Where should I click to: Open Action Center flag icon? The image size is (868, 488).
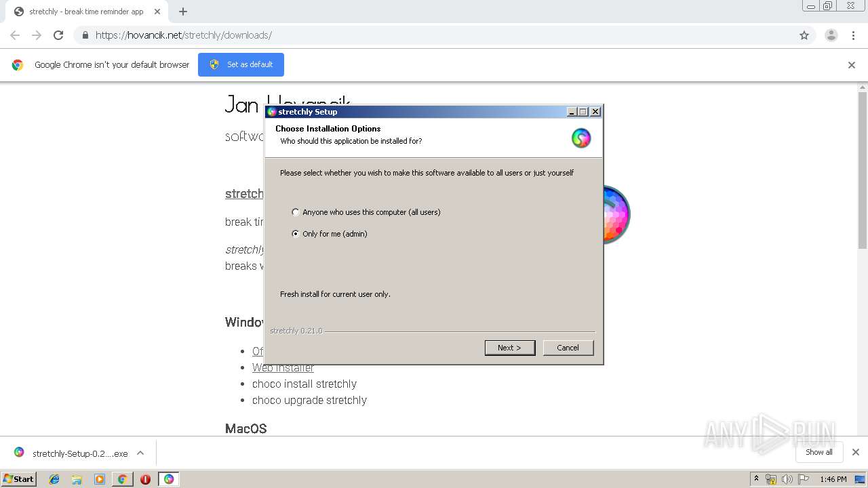click(x=804, y=479)
